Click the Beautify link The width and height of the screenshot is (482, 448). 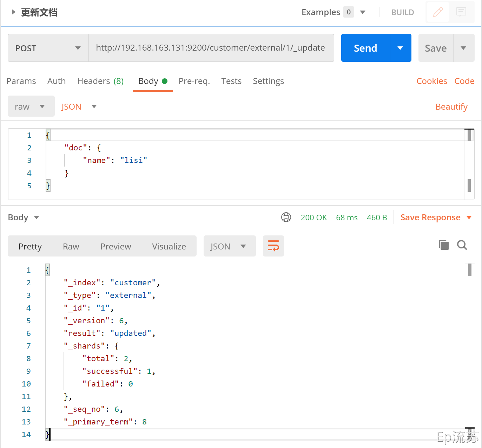(451, 106)
